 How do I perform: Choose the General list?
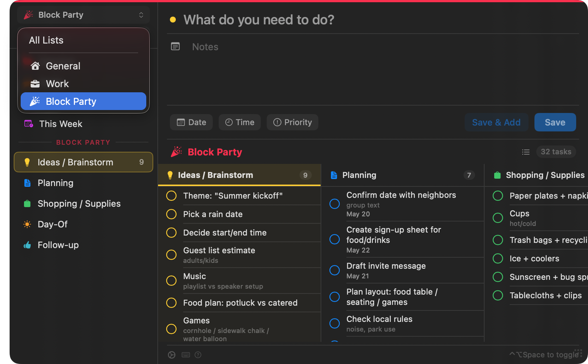83,66
